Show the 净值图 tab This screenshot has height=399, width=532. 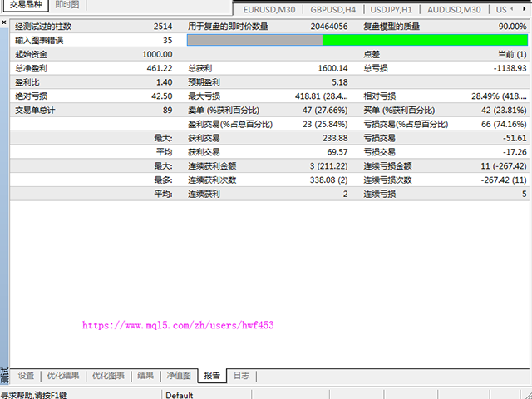point(179,376)
